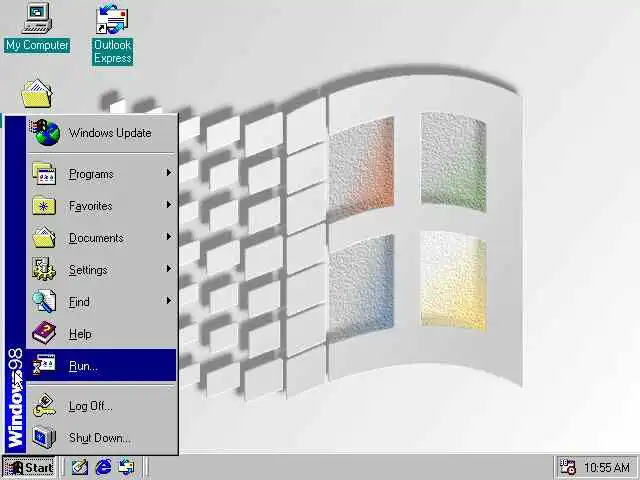Open the Find menu entry
The image size is (640, 480).
[101, 301]
